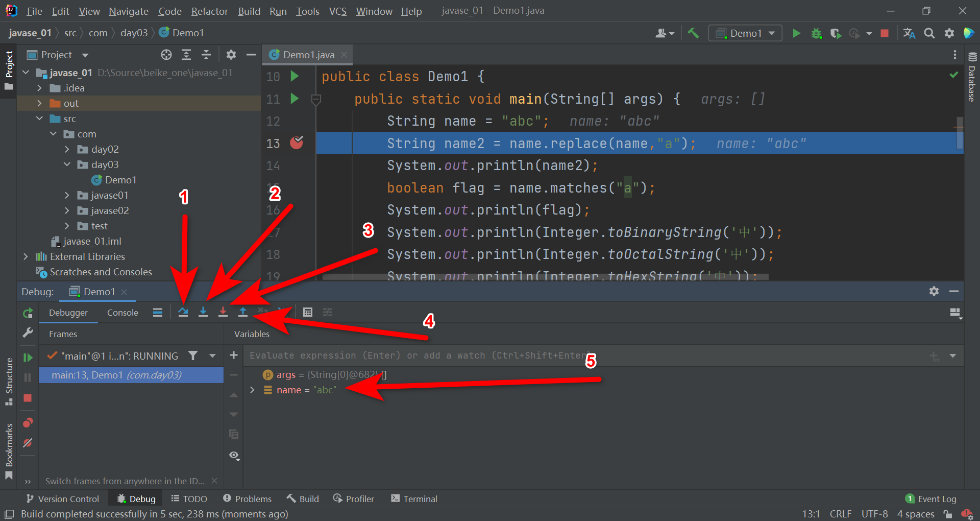Expand the name variable
The height and width of the screenshot is (521, 980).
pos(252,390)
